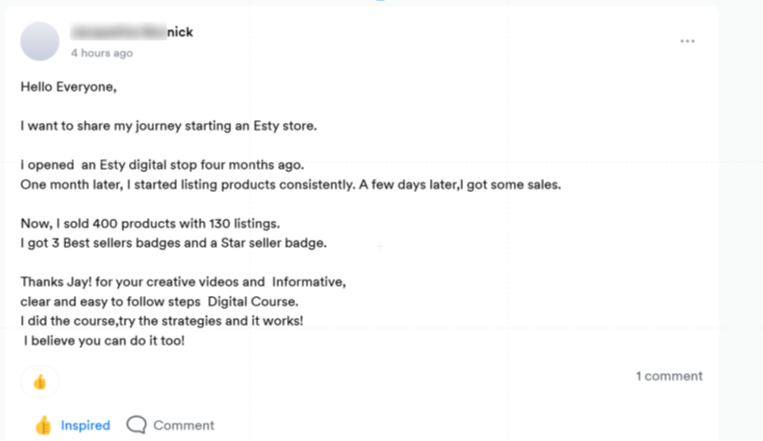Click the speech bubble comment icon
Image resolution: width=763 pixels, height=441 pixels.
coord(136,425)
